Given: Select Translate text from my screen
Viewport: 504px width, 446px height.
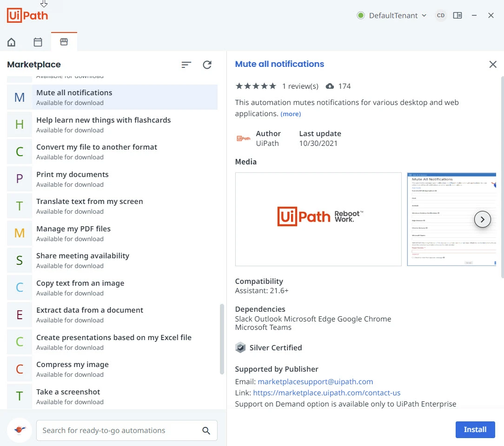Looking at the screenshot, I should (112, 206).
